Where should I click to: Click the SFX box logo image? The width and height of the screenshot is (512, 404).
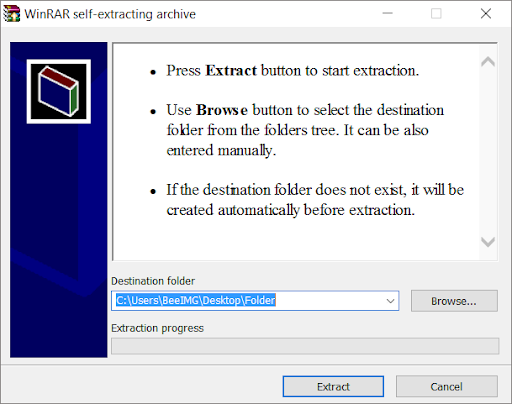pyautogui.click(x=59, y=91)
